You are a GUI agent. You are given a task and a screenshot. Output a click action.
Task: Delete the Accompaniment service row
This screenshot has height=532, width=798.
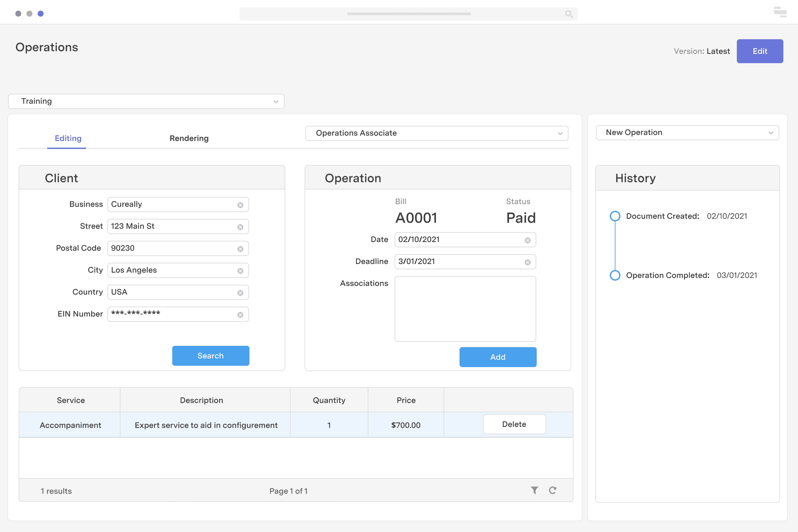pyautogui.click(x=514, y=424)
